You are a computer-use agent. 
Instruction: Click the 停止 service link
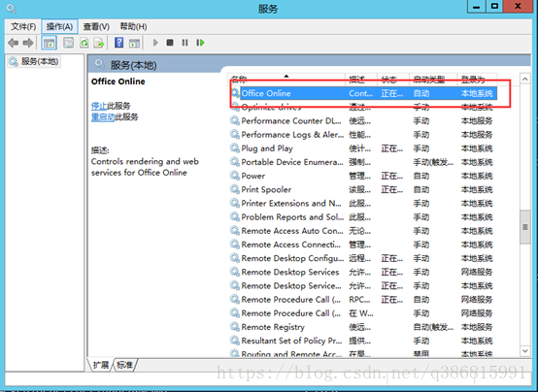(99, 106)
